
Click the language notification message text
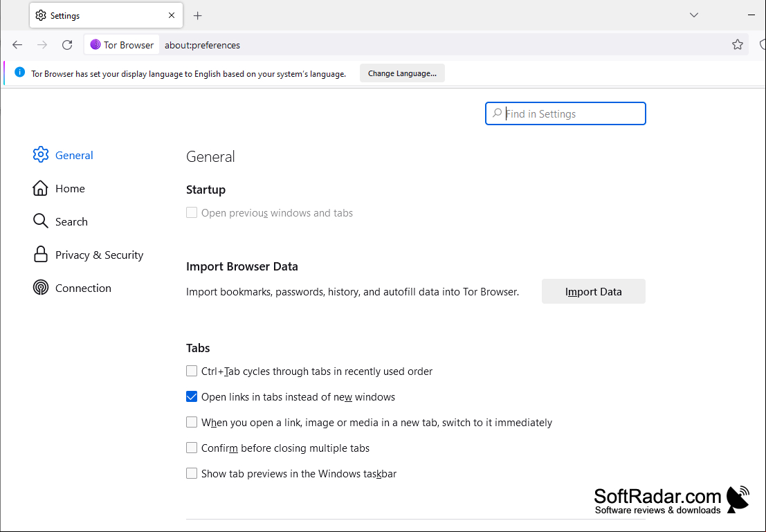pyautogui.click(x=189, y=74)
